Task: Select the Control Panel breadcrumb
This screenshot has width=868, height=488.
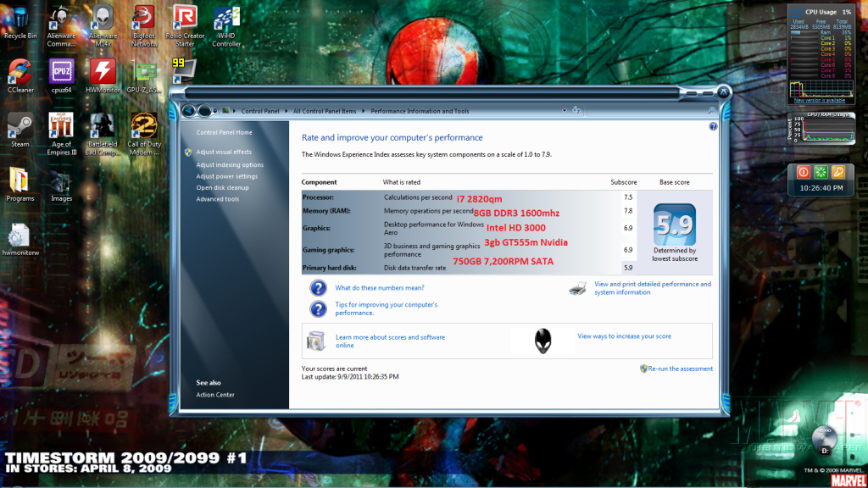Action: click(259, 111)
